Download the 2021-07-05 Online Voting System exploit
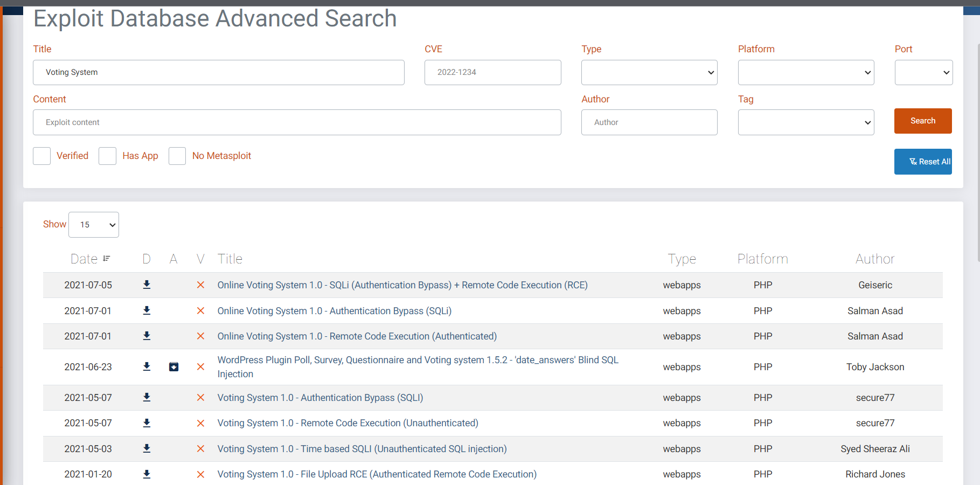Screen dimensions: 980x485 147,285
